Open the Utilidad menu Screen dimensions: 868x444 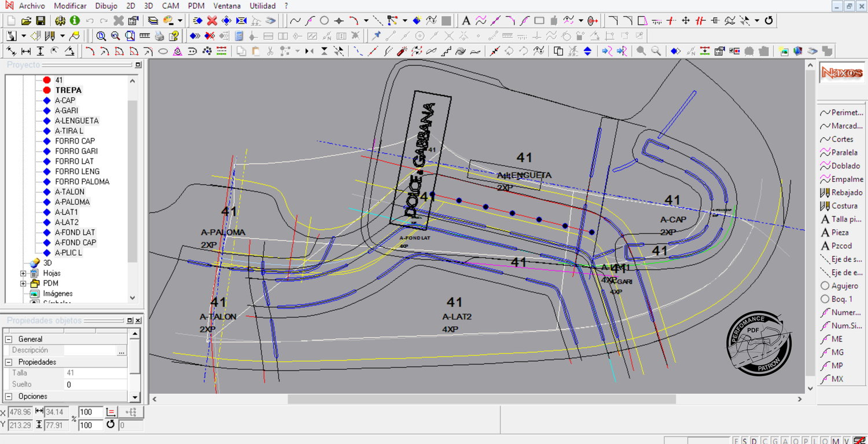[262, 6]
